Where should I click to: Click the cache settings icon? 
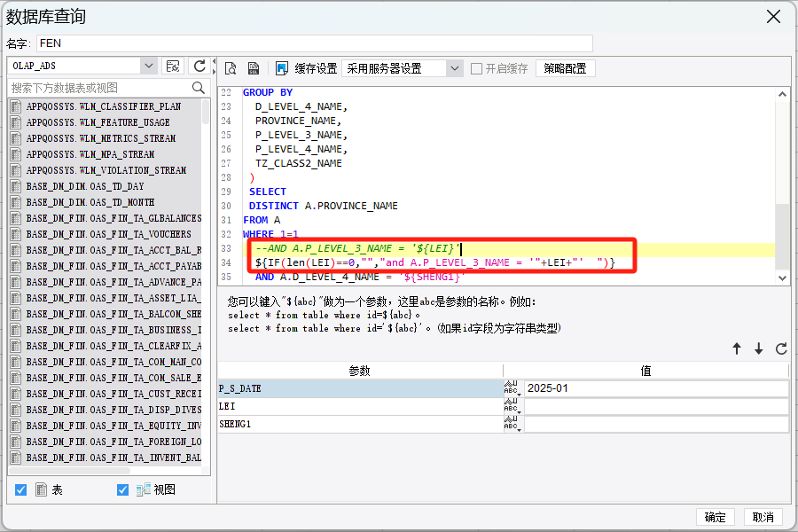click(x=281, y=68)
